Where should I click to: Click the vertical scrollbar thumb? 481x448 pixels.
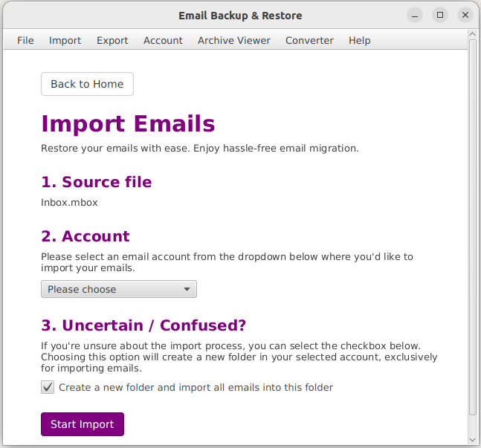tap(472, 227)
